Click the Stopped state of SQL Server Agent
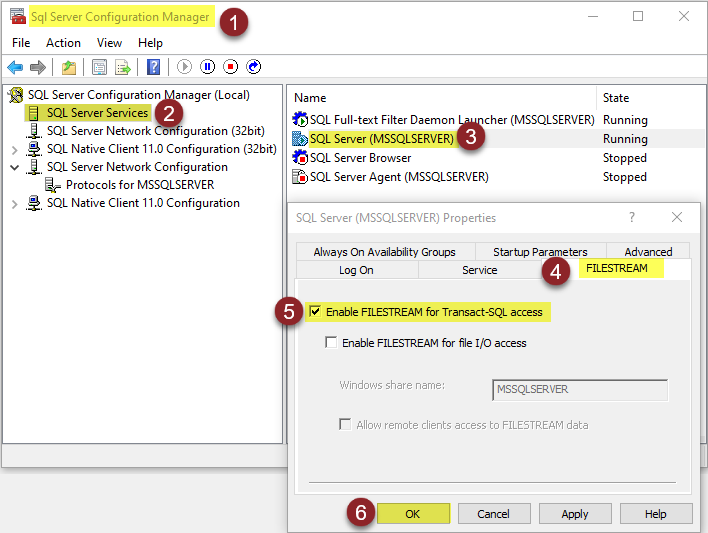Image resolution: width=708 pixels, height=533 pixels. (x=625, y=177)
